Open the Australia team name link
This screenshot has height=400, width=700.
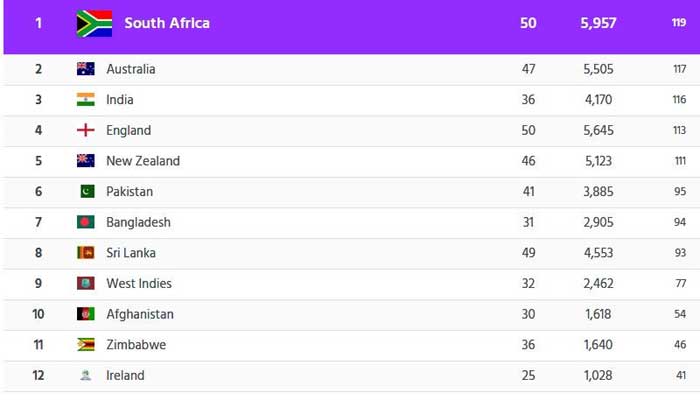[x=131, y=69]
